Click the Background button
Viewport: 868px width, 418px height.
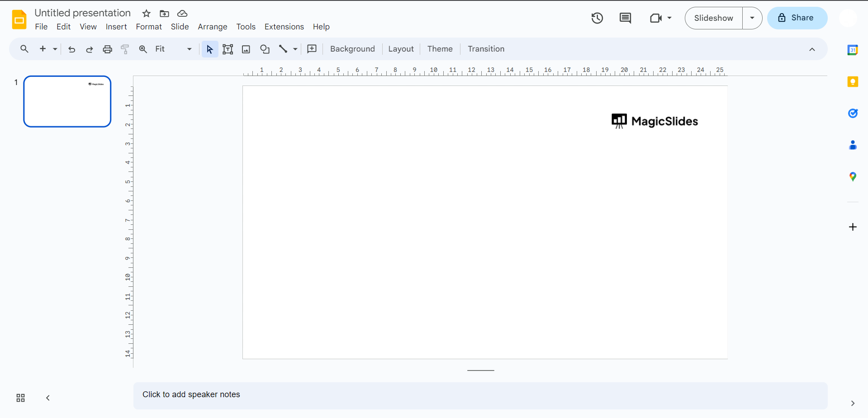point(352,49)
